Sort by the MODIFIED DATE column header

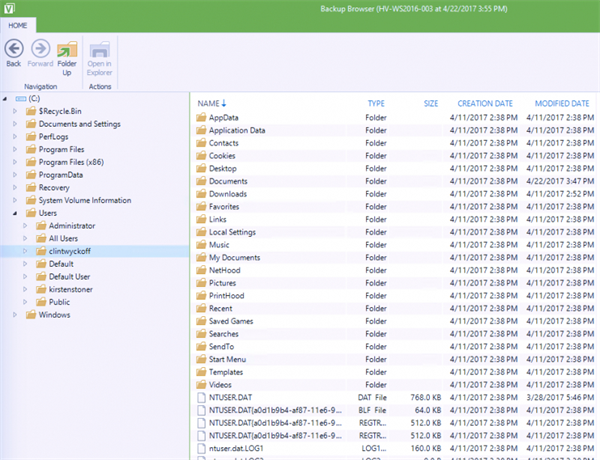[x=561, y=103]
